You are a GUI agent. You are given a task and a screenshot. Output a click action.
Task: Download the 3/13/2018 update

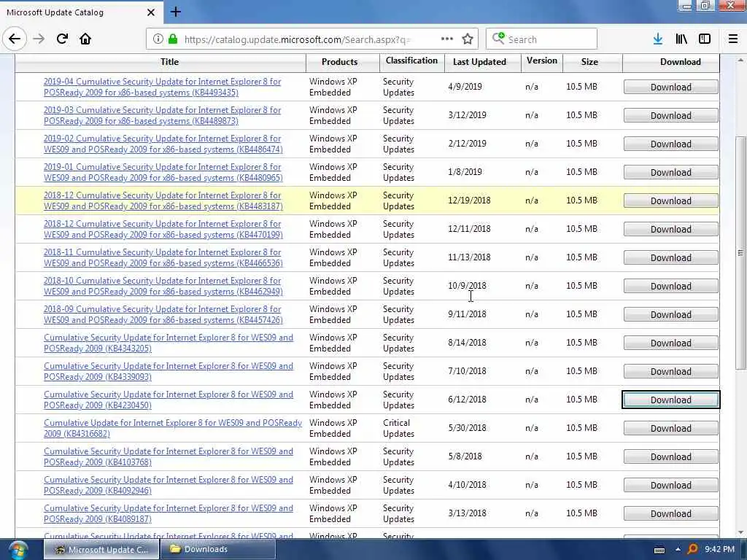click(671, 514)
